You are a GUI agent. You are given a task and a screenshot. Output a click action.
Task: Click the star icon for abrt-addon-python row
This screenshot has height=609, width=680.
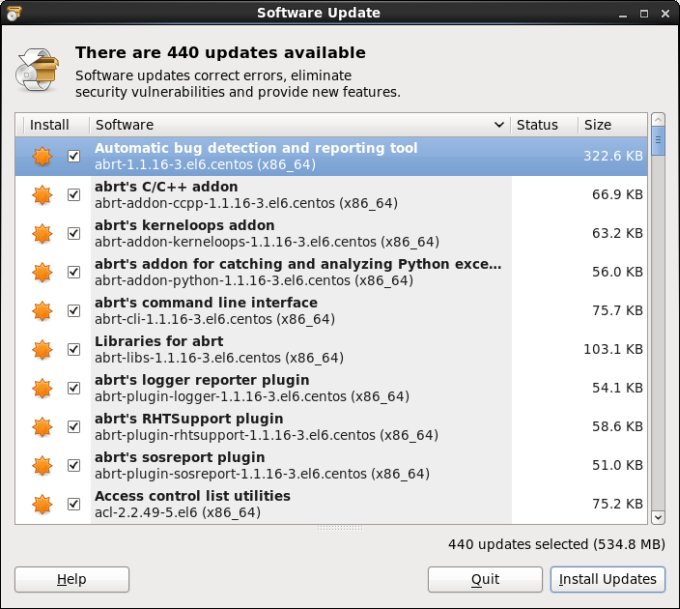point(42,272)
